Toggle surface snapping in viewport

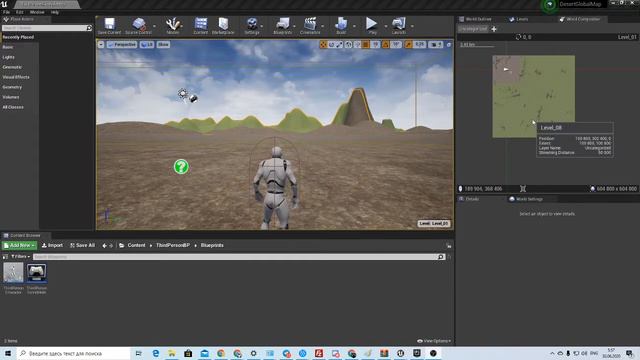[x=357, y=44]
